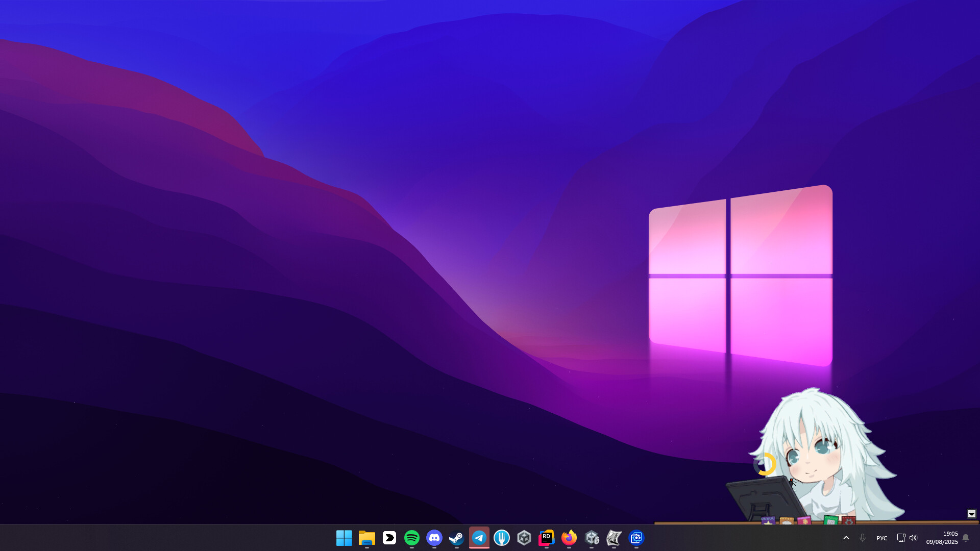Select the active Telegram taskbar icon
Image resolution: width=980 pixels, height=551 pixels.
(x=479, y=538)
